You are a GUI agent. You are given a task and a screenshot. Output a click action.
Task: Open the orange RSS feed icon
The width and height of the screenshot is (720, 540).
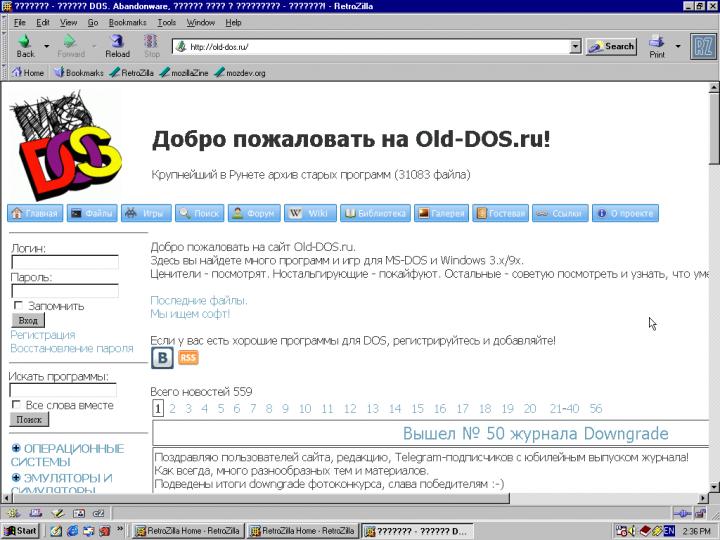[188, 357]
